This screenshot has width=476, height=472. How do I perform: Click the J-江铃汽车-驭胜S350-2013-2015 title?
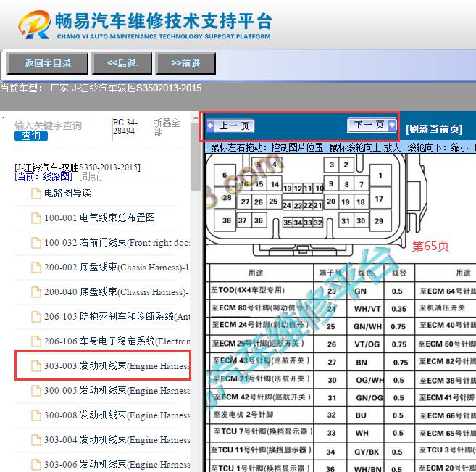(x=77, y=167)
